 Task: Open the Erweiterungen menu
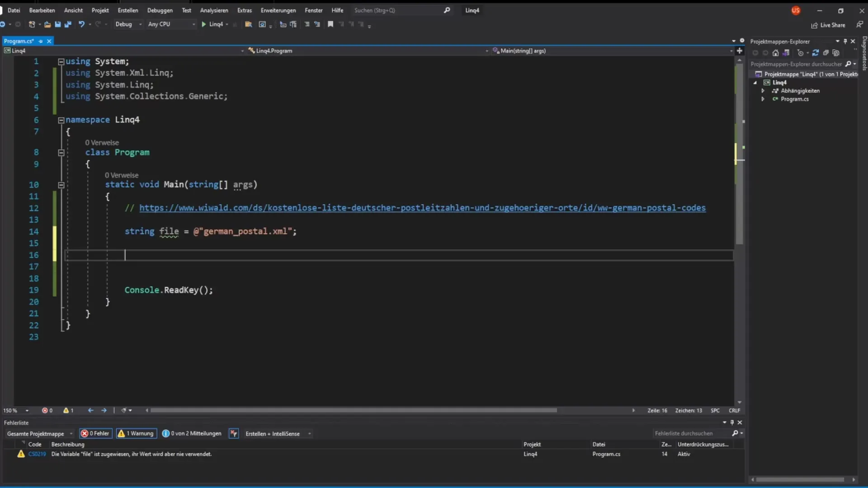pos(278,10)
